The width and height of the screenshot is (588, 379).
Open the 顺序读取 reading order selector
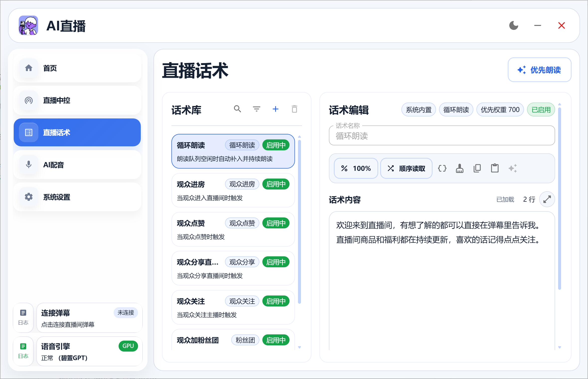(x=406, y=168)
